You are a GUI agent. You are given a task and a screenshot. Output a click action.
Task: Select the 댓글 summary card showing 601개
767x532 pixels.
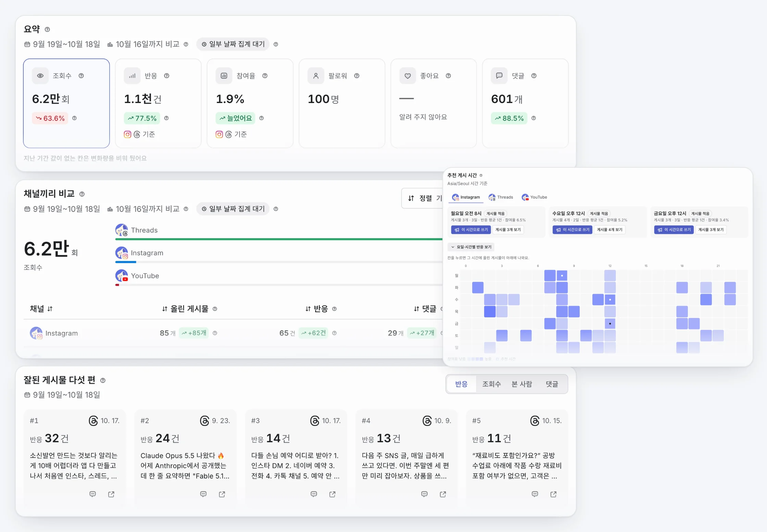[525, 103]
